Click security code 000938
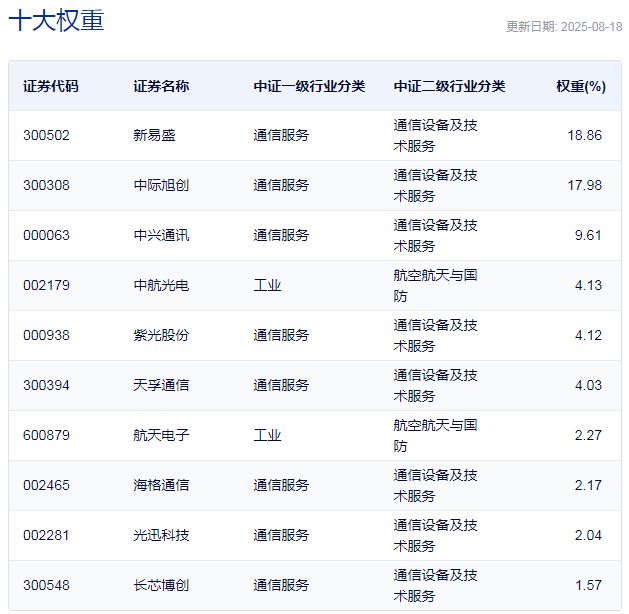629x614 pixels. [x=47, y=335]
